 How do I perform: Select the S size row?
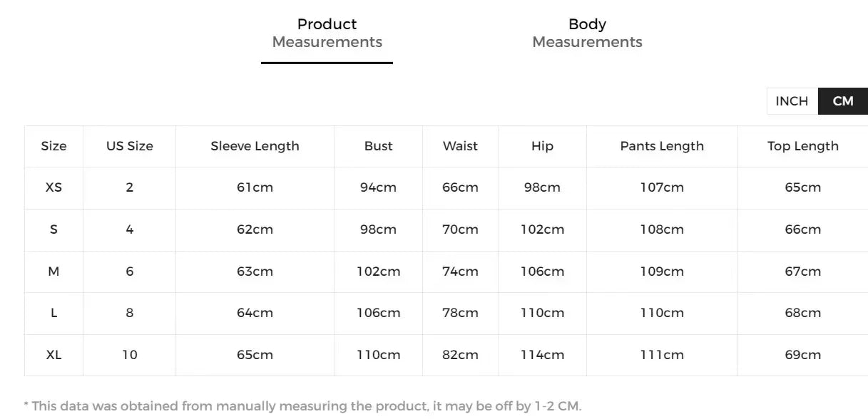tap(53, 229)
